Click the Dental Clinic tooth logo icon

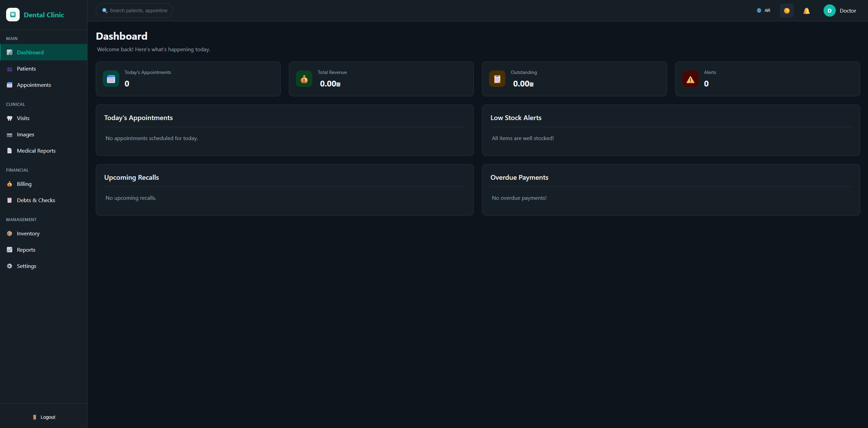click(13, 15)
